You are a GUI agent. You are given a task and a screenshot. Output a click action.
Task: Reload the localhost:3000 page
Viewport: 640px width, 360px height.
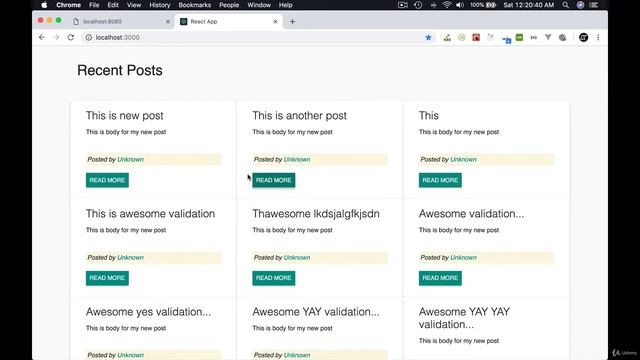point(71,37)
